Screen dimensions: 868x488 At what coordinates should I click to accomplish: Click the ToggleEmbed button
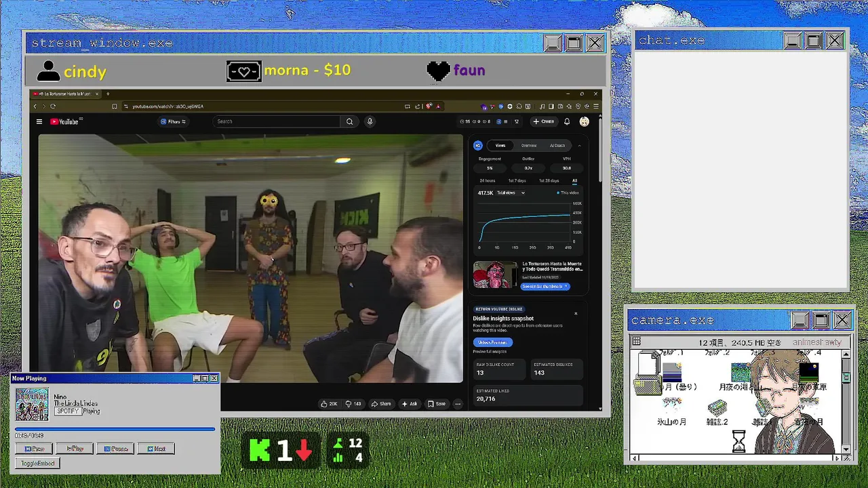point(37,464)
